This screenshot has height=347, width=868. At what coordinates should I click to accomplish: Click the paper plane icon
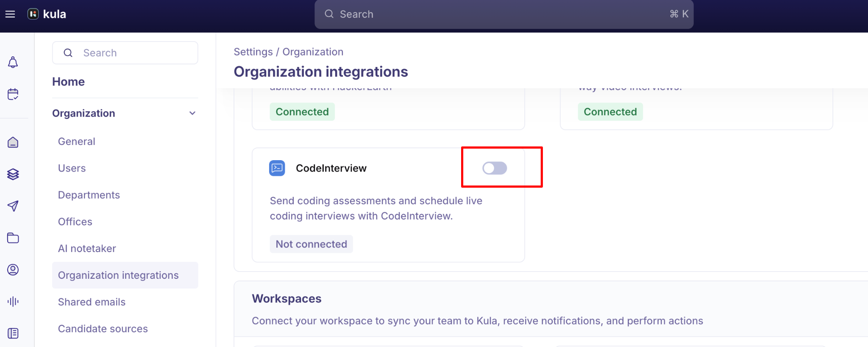coord(13,206)
